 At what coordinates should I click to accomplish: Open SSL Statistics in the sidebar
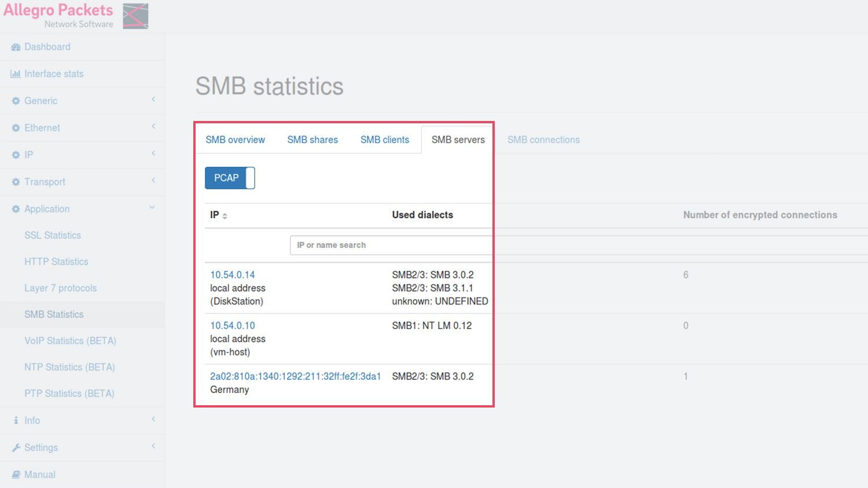(53, 235)
